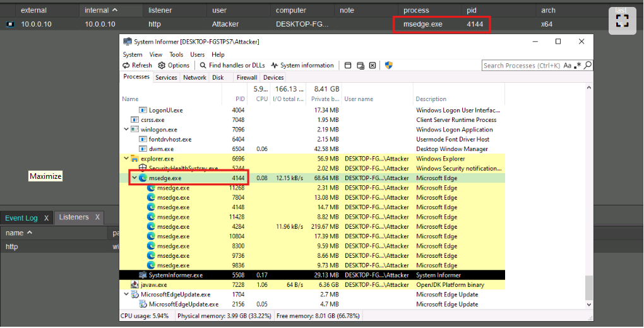
Task: Click Edge icon of msedge.exe 7804
Action: [151, 197]
